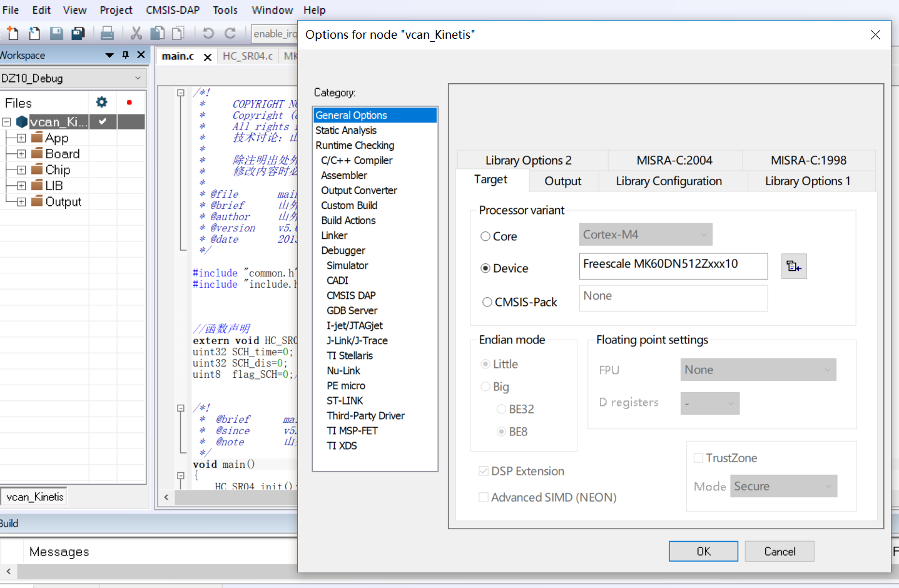Image resolution: width=899 pixels, height=588 pixels.
Task: Click the App folder icon
Action: tap(37, 138)
